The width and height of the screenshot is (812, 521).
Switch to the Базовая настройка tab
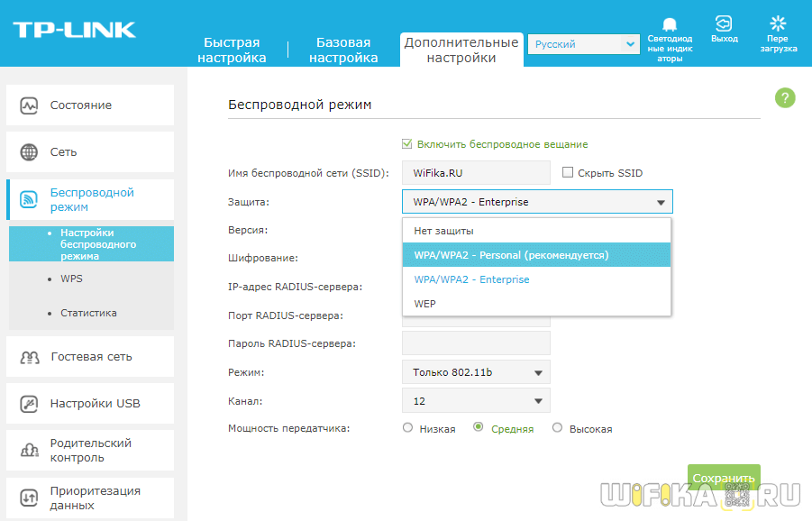(343, 50)
